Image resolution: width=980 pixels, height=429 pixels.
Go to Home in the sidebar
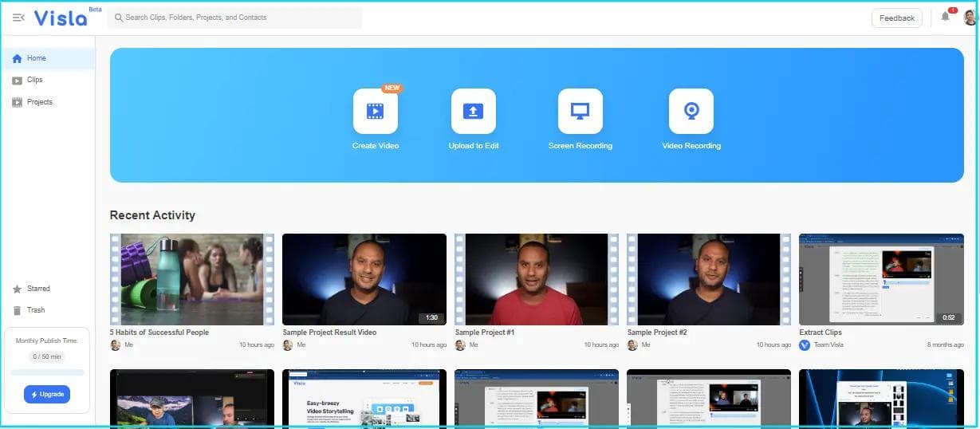pyautogui.click(x=37, y=58)
